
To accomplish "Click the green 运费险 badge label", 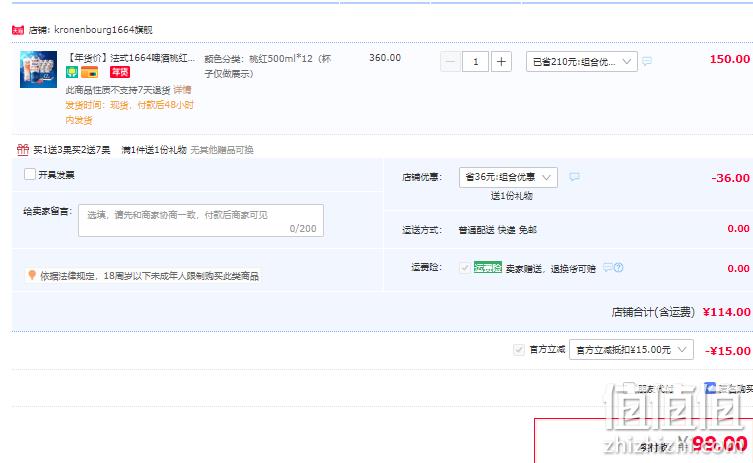I will tap(487, 268).
